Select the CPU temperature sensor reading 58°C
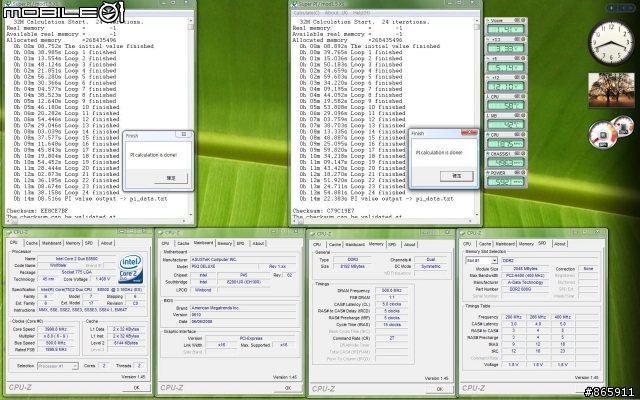The height and width of the screenshot is (400, 640). click(x=505, y=105)
